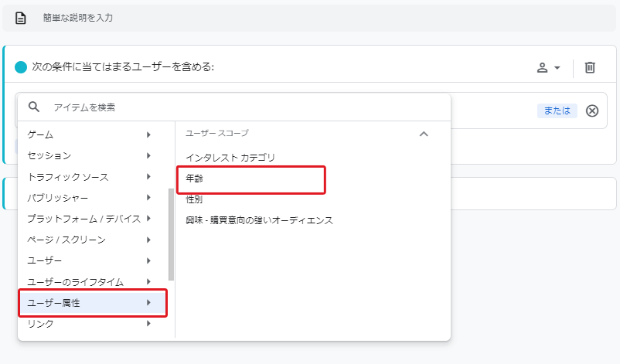
Task: Select インタレスト カテゴリ item
Action: tap(230, 158)
